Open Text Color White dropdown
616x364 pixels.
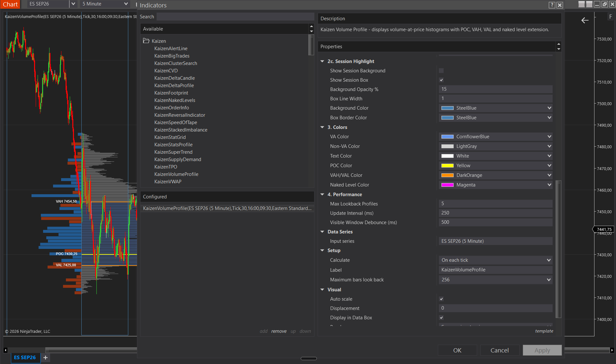point(496,156)
